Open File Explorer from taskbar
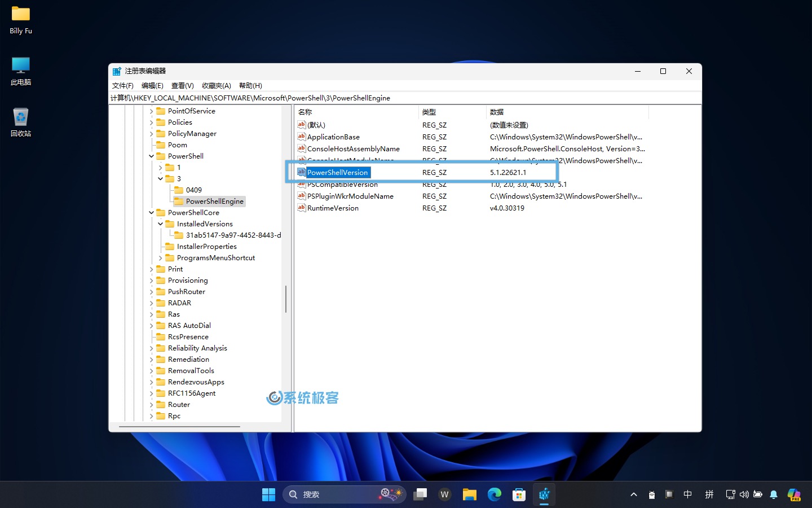The width and height of the screenshot is (812, 508). [x=470, y=494]
